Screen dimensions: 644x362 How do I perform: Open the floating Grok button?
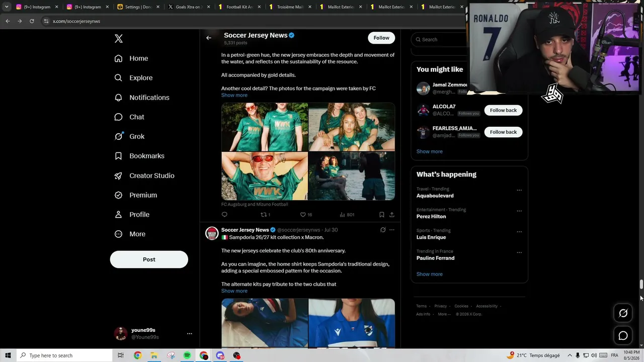pos(623,313)
